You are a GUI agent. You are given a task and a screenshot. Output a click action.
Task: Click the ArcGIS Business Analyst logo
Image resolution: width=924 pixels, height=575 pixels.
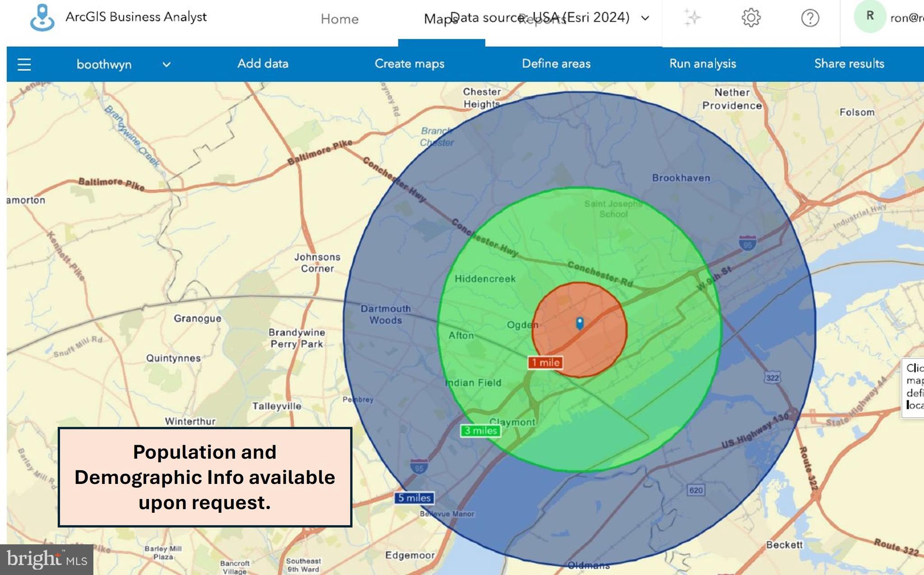click(42, 18)
